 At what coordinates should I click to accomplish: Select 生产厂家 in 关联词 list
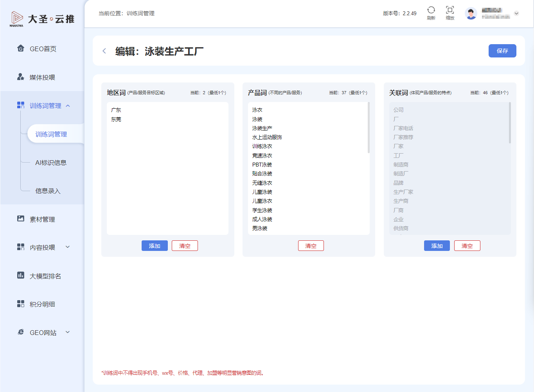pos(403,192)
